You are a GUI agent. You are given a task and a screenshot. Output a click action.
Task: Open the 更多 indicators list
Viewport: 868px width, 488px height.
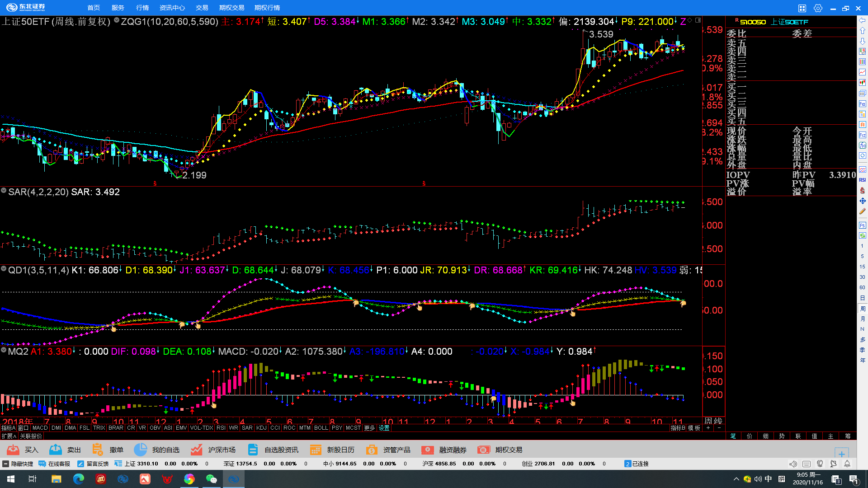coord(369,428)
